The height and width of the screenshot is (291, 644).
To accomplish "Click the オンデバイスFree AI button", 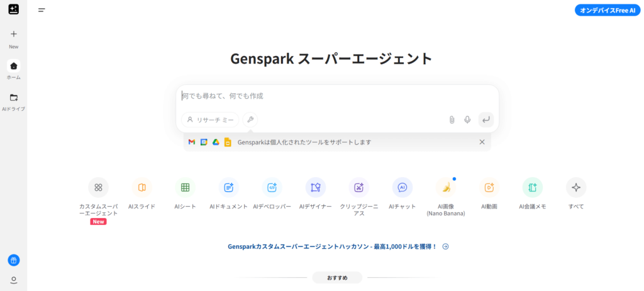I will 606,10.
